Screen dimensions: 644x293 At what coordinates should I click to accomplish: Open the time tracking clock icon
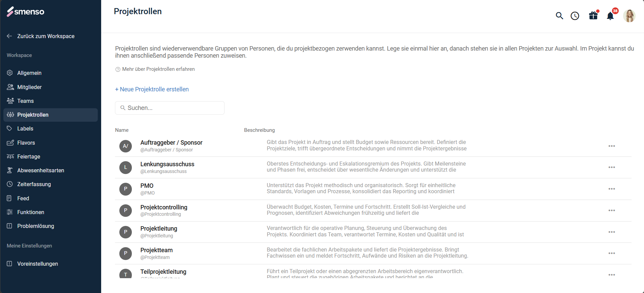pyautogui.click(x=575, y=16)
